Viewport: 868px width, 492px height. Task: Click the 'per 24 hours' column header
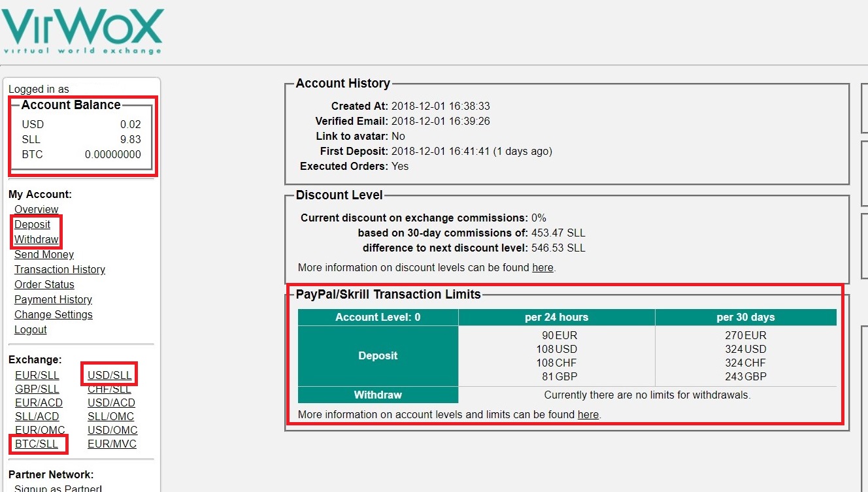pyautogui.click(x=557, y=318)
